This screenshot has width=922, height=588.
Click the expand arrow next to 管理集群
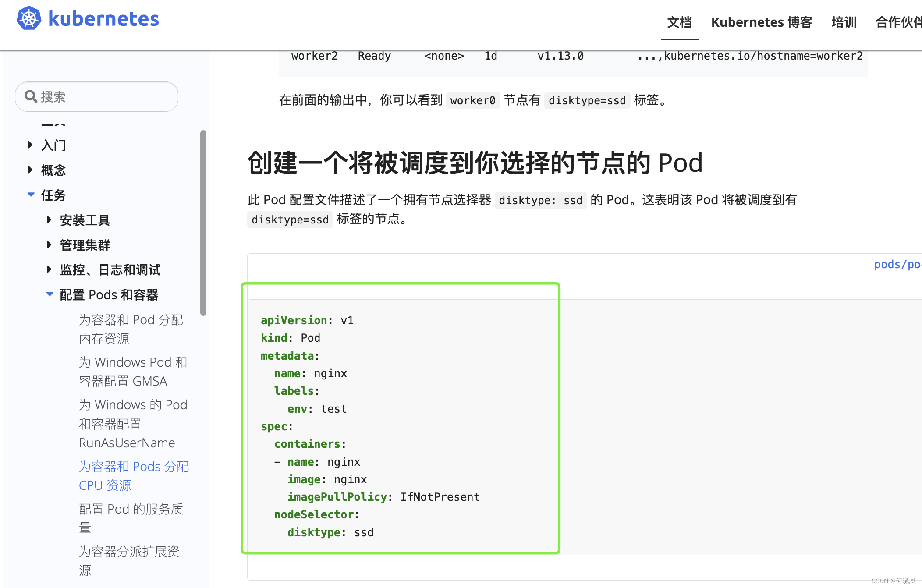49,244
